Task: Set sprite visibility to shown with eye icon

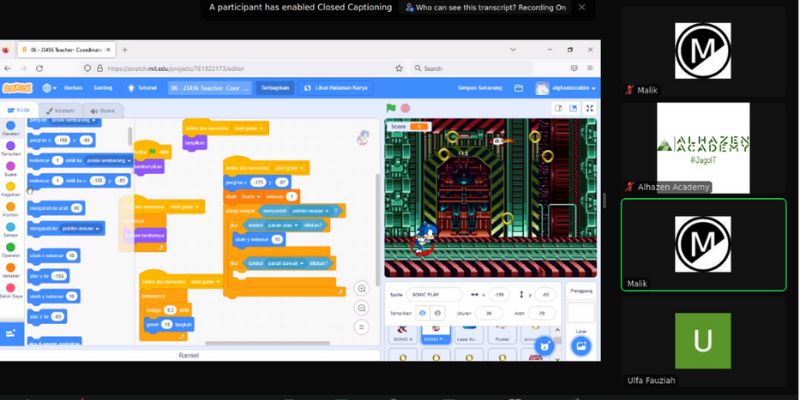Action: click(423, 312)
